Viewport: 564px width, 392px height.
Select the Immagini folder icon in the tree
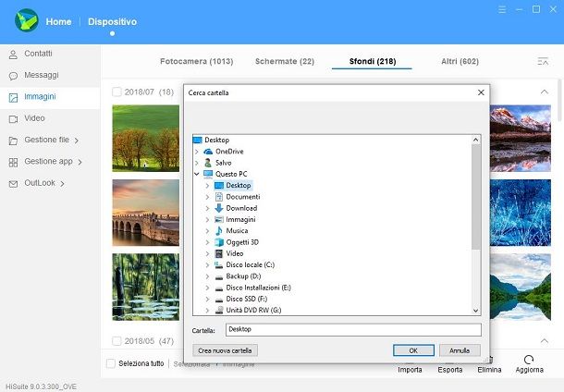point(219,219)
